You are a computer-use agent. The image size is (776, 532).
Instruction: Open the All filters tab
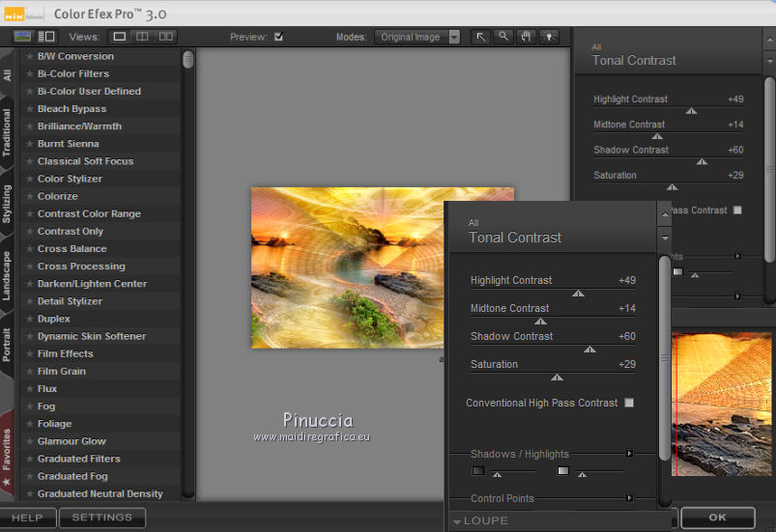coord(7,75)
